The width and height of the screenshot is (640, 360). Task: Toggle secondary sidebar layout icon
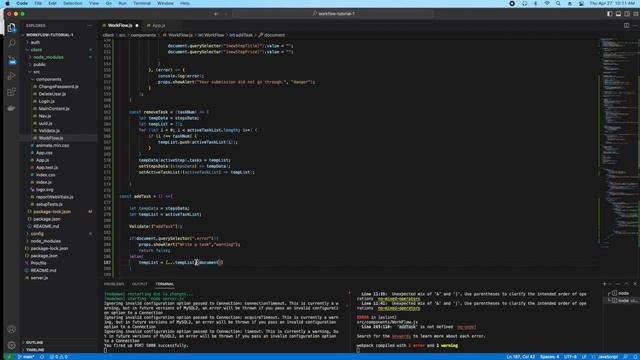pos(627,14)
